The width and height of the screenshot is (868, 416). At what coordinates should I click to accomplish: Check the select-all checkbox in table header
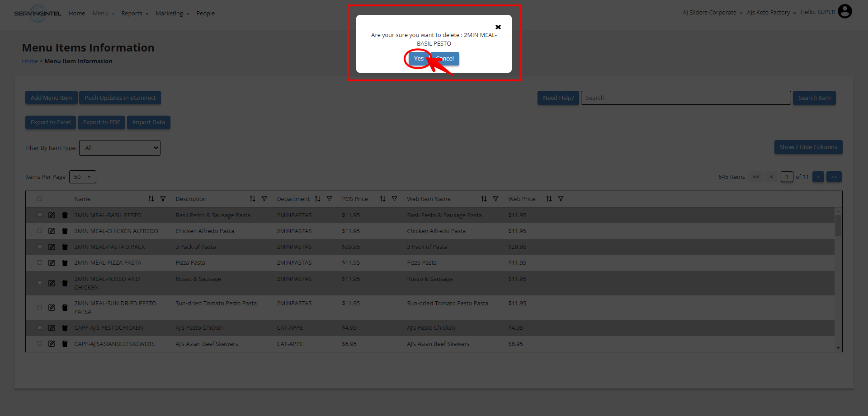[40, 199]
